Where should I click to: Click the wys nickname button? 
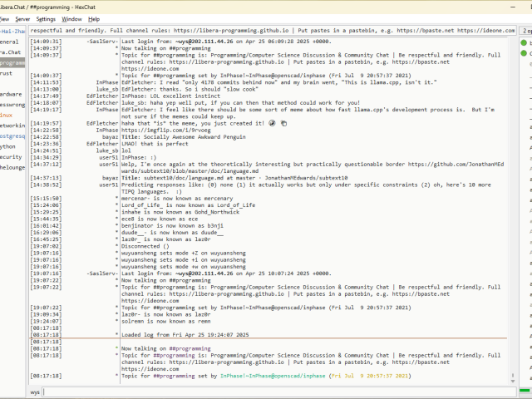[x=36, y=391]
